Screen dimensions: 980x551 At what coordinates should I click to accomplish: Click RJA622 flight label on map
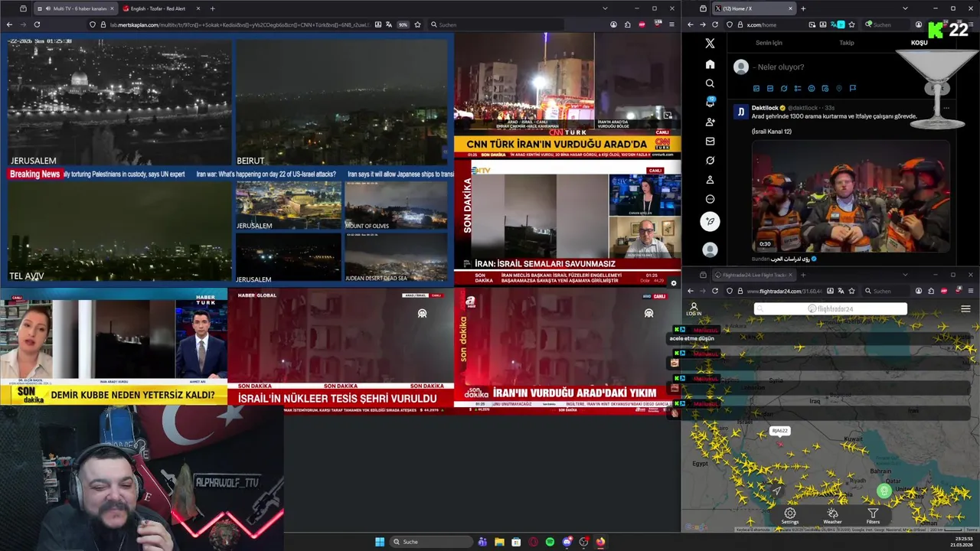click(779, 431)
